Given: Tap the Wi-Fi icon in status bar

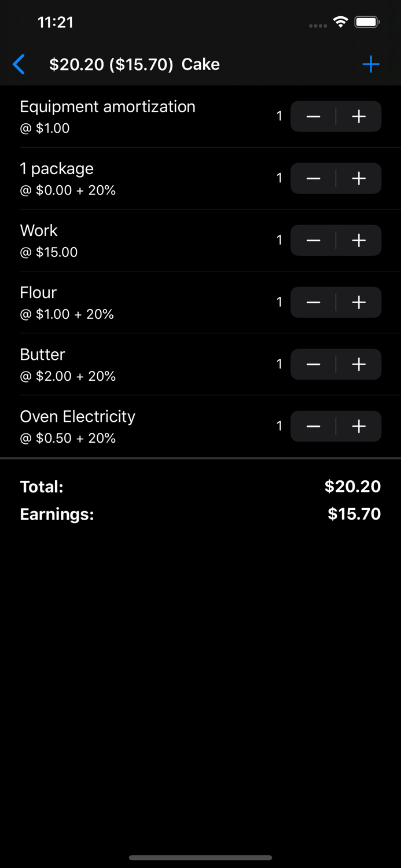Looking at the screenshot, I should [x=341, y=21].
